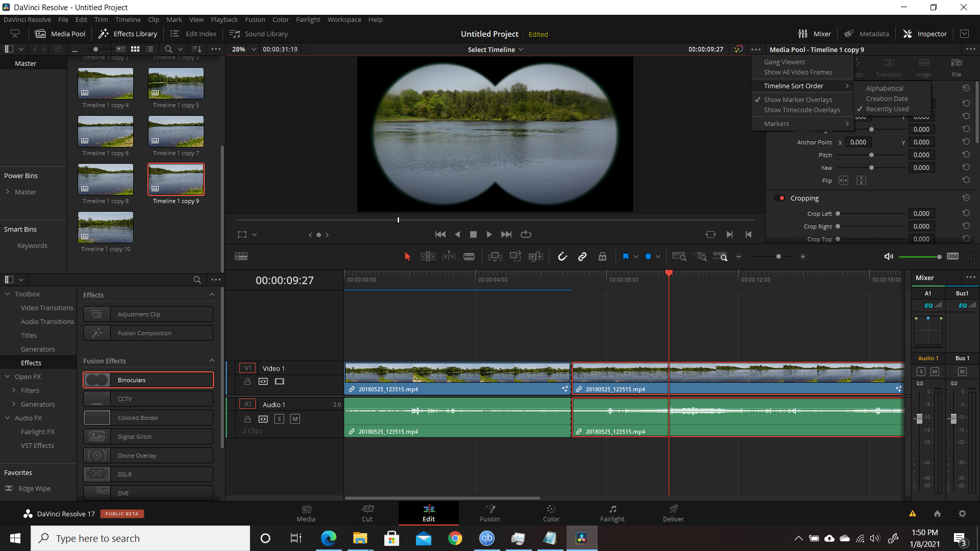The image size is (980, 551).
Task: Toggle the DIM volume button
Action: (x=952, y=257)
